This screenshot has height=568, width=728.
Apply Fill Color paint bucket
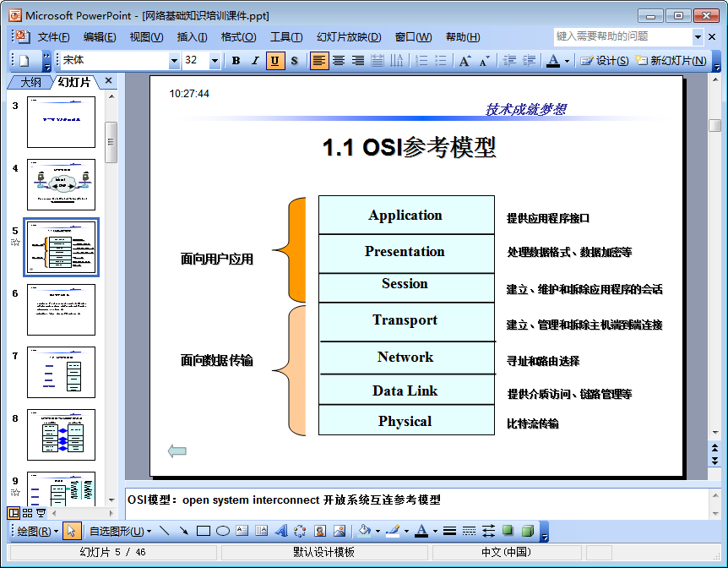pos(365,531)
